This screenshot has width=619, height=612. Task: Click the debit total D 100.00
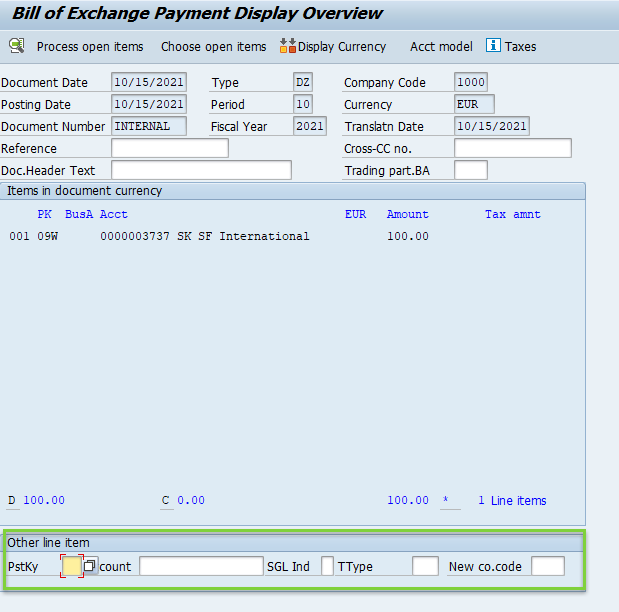tap(36, 500)
